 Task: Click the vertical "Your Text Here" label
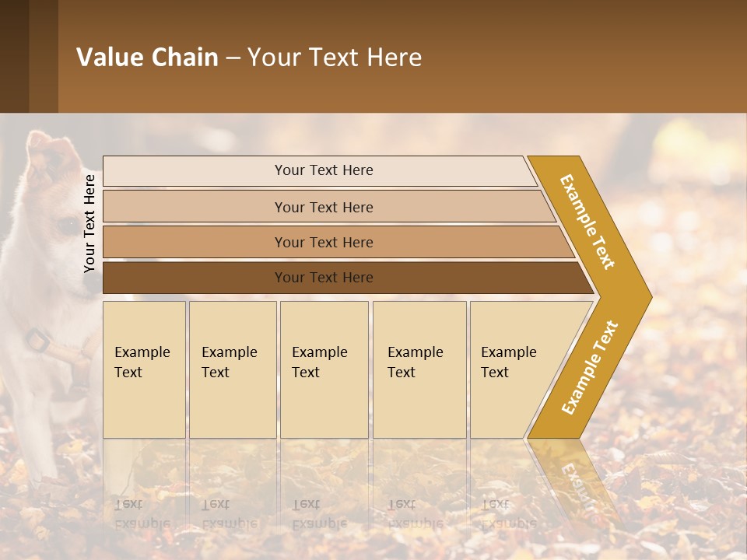(x=89, y=223)
